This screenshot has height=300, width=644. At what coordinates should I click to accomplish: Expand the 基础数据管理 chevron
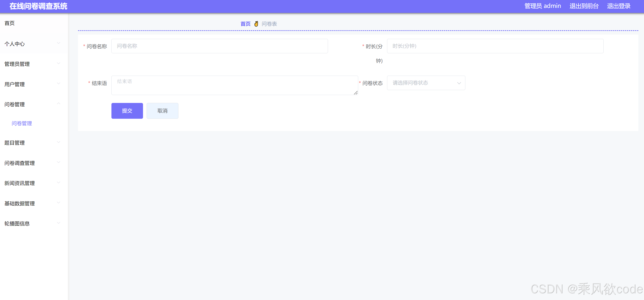pos(58,203)
